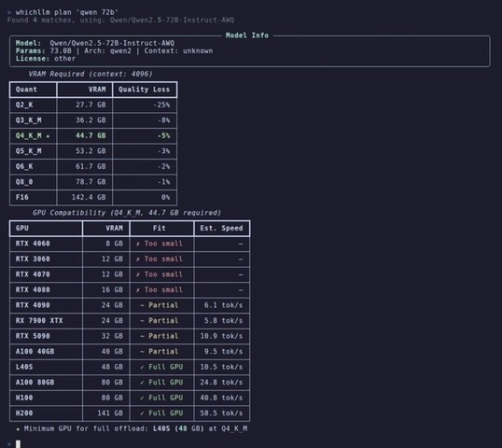This screenshot has width=502, height=448.
Task: Select the H200 row name
Action: pyautogui.click(x=24, y=413)
